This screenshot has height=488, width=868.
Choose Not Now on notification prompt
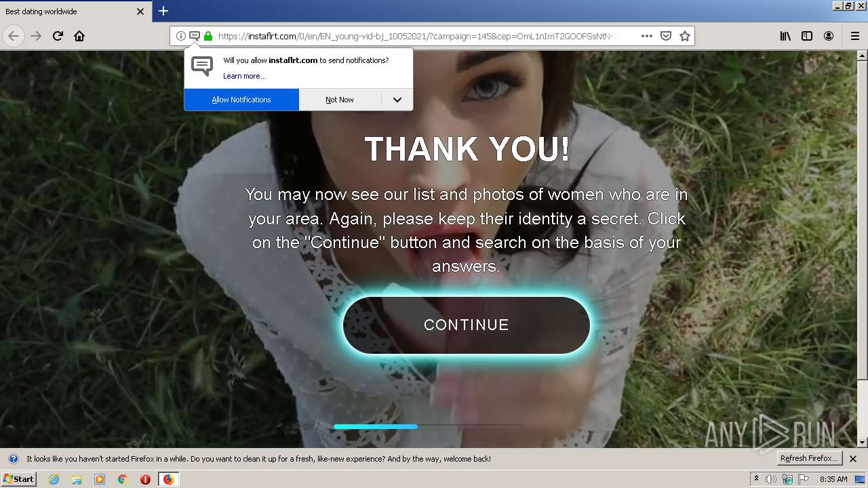[x=340, y=100]
